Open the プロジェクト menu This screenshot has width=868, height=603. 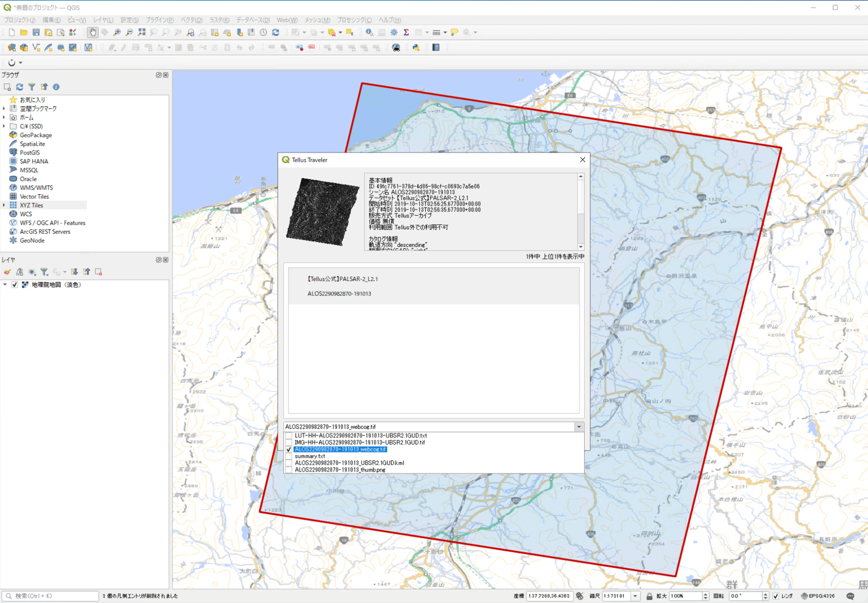click(20, 20)
